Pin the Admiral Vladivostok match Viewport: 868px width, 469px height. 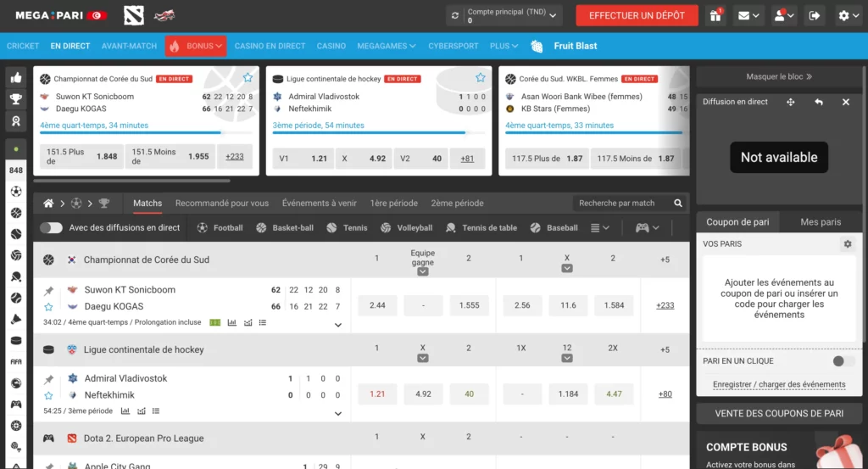pos(48,379)
